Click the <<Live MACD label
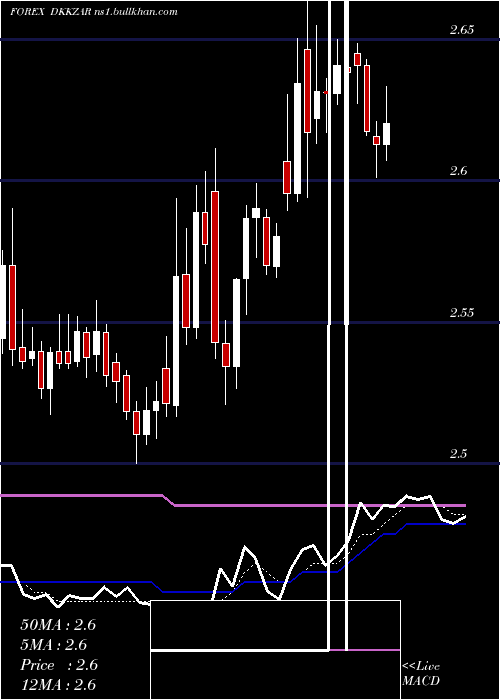This screenshot has width=500, height=700. (421, 673)
